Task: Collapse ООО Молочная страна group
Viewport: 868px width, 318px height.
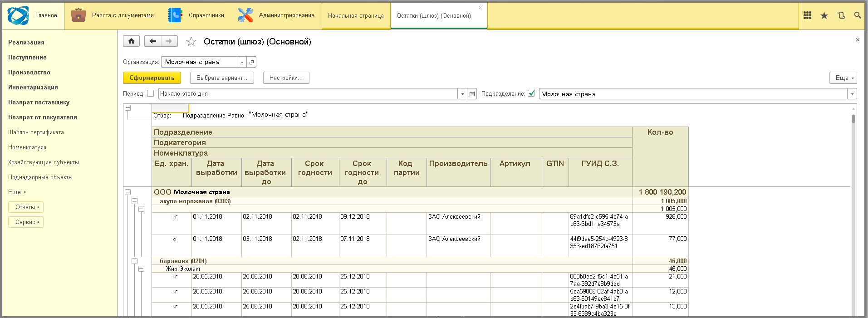Action: [x=128, y=192]
